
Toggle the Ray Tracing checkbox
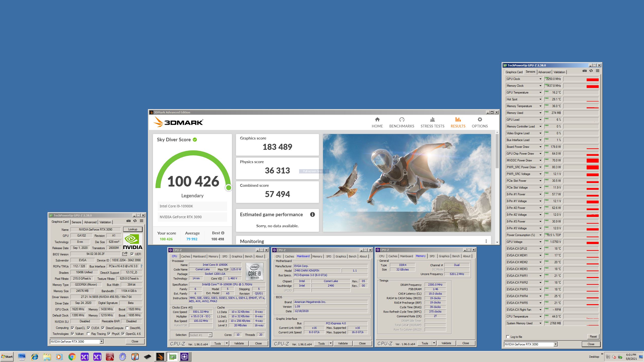pyautogui.click(x=88, y=334)
